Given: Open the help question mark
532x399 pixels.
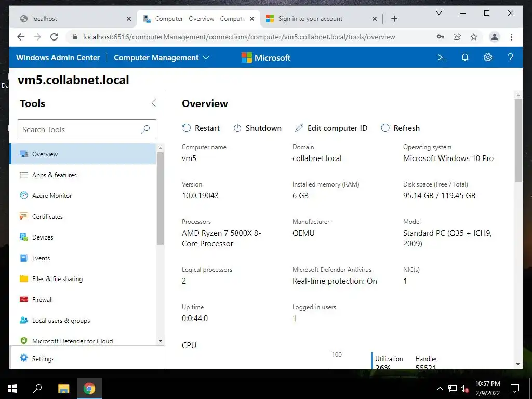Looking at the screenshot, I should pyautogui.click(x=510, y=57).
